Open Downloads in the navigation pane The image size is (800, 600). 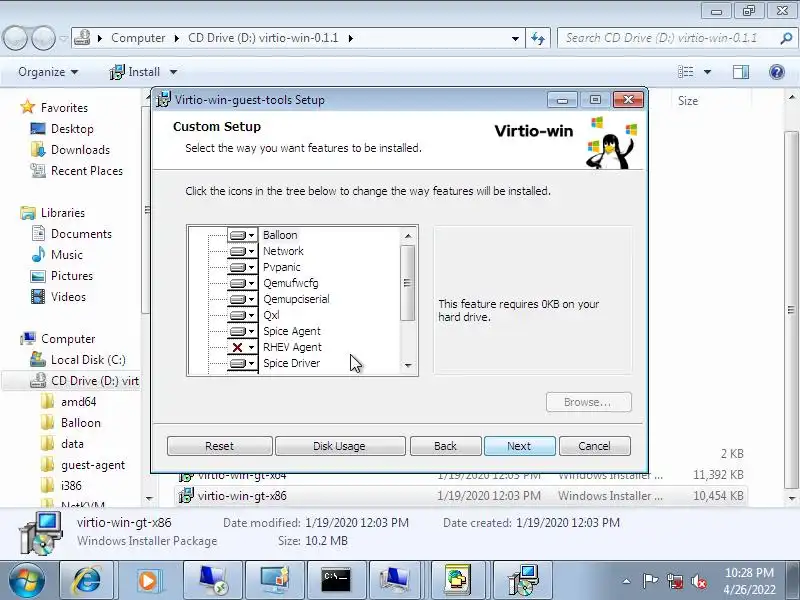click(x=80, y=149)
